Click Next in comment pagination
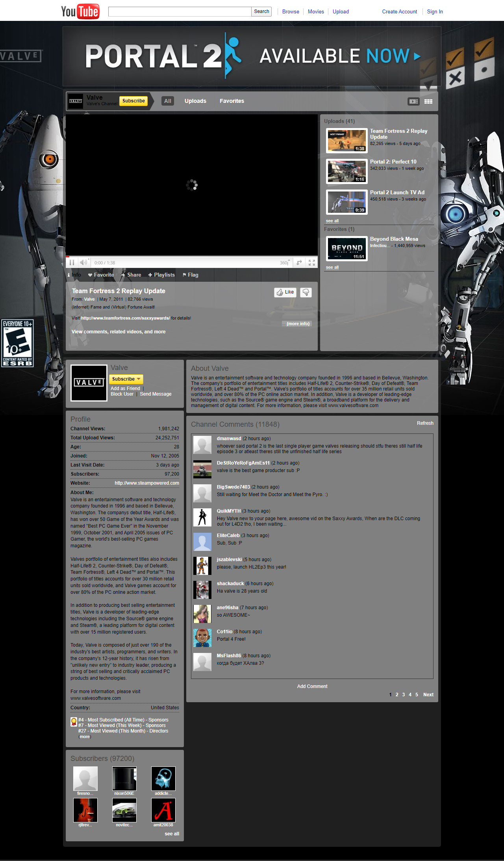Image resolution: width=504 pixels, height=861 pixels. 428,695
